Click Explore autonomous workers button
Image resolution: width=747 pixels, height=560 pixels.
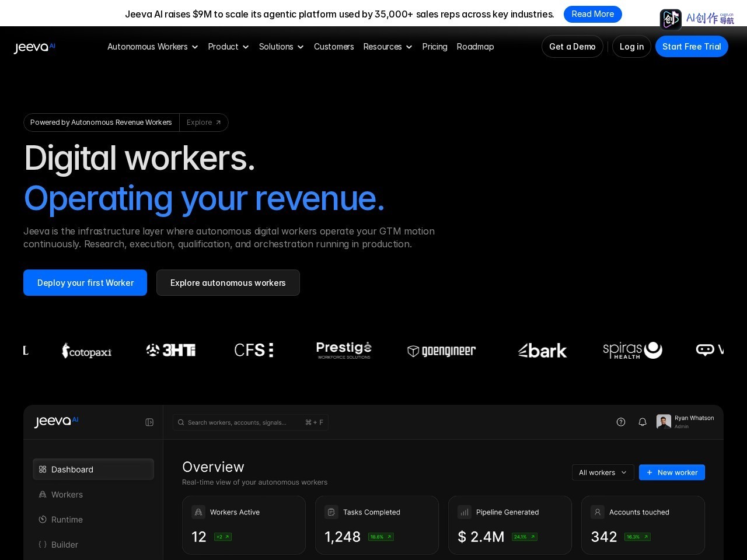(228, 283)
